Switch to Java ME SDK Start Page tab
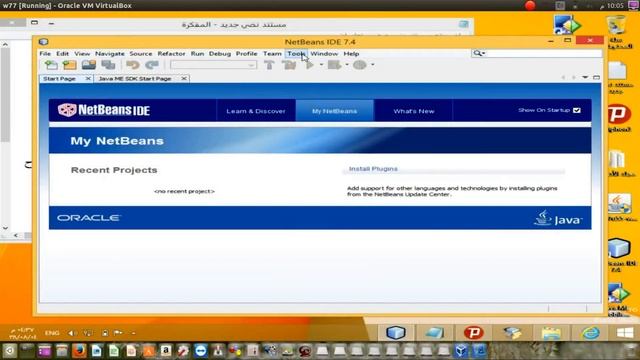 click(x=135, y=78)
